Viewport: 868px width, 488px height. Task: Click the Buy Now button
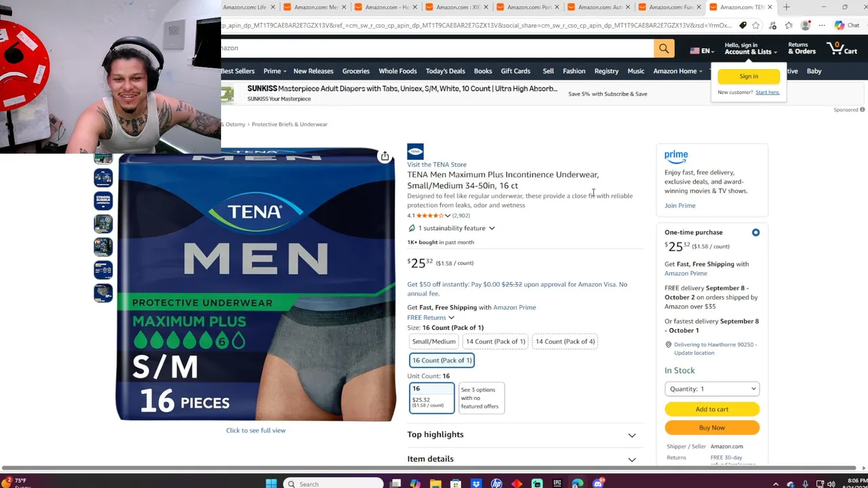tap(712, 428)
